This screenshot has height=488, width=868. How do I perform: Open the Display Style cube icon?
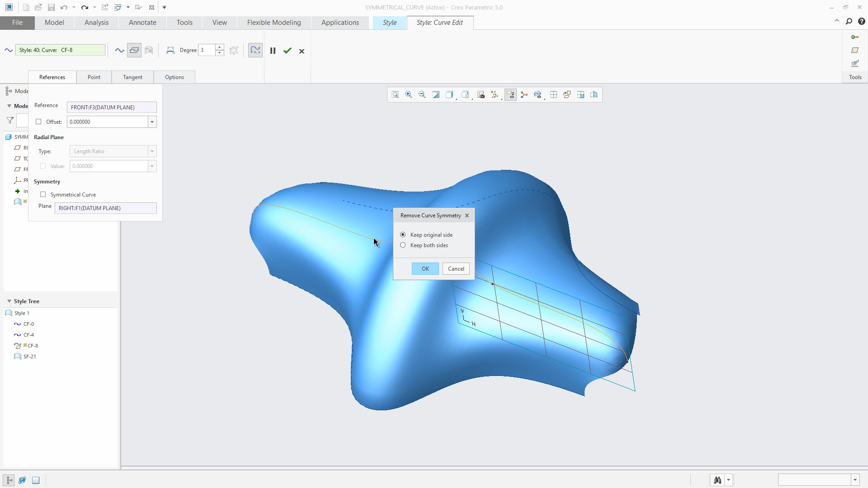pyautogui.click(x=449, y=95)
